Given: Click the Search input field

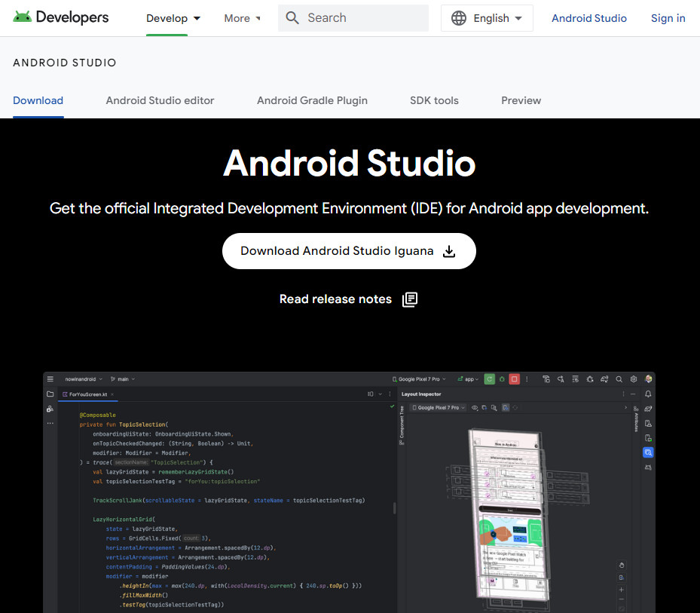Looking at the screenshot, I should [353, 18].
